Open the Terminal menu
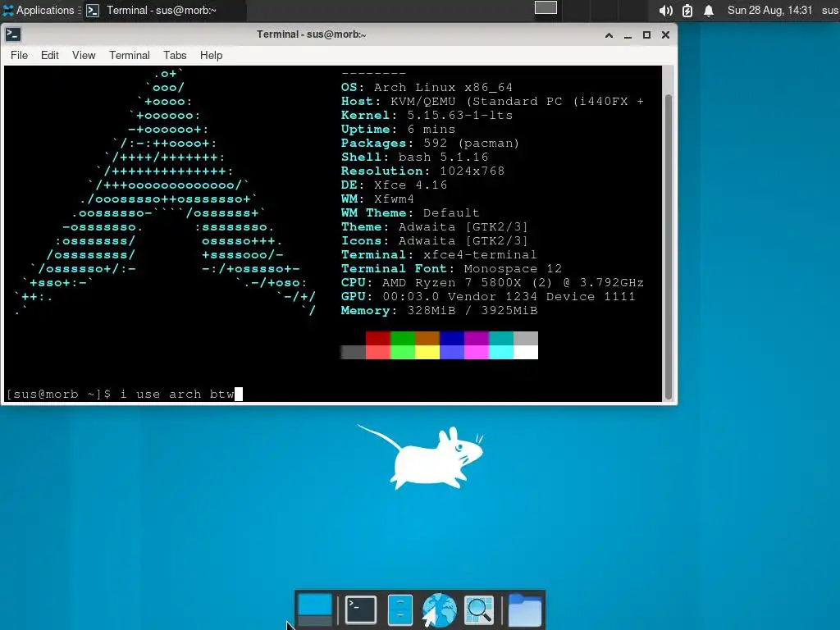The width and height of the screenshot is (840, 630). click(x=130, y=55)
